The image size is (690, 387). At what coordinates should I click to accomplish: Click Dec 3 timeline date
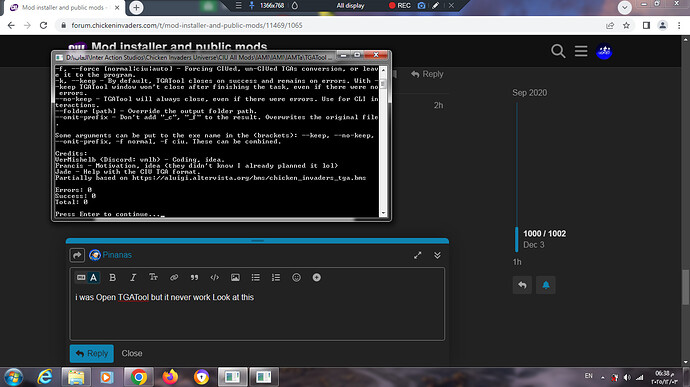(x=534, y=245)
